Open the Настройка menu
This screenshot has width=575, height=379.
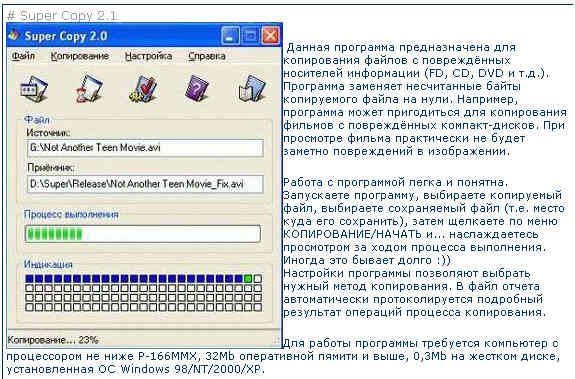tap(148, 56)
